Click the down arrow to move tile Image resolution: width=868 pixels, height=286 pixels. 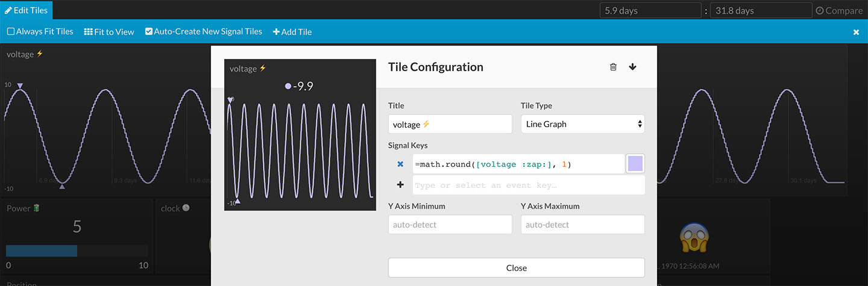[x=632, y=67]
